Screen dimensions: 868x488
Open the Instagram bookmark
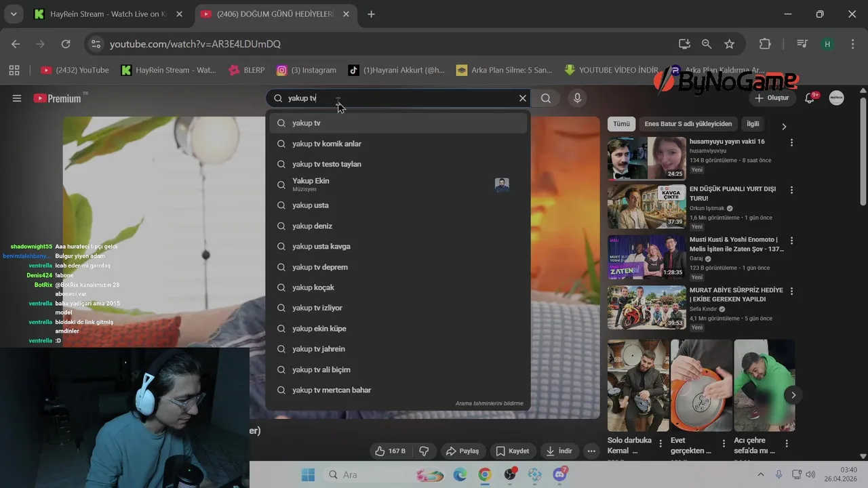307,70
